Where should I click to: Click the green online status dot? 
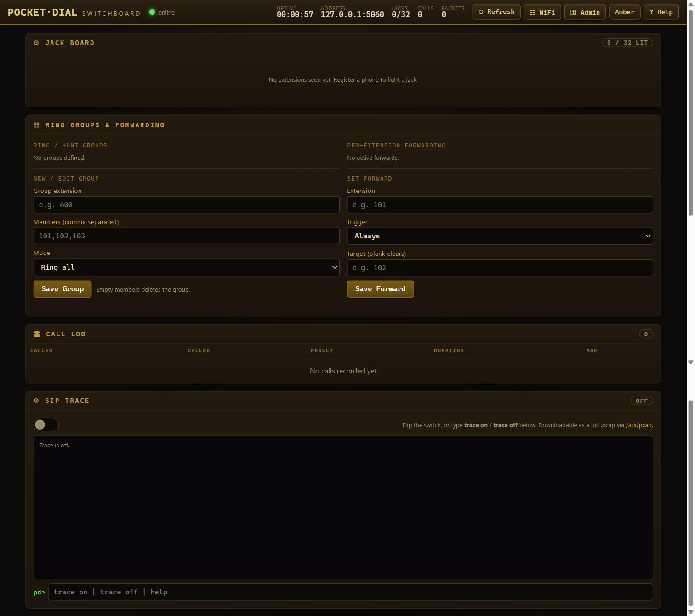tap(152, 12)
